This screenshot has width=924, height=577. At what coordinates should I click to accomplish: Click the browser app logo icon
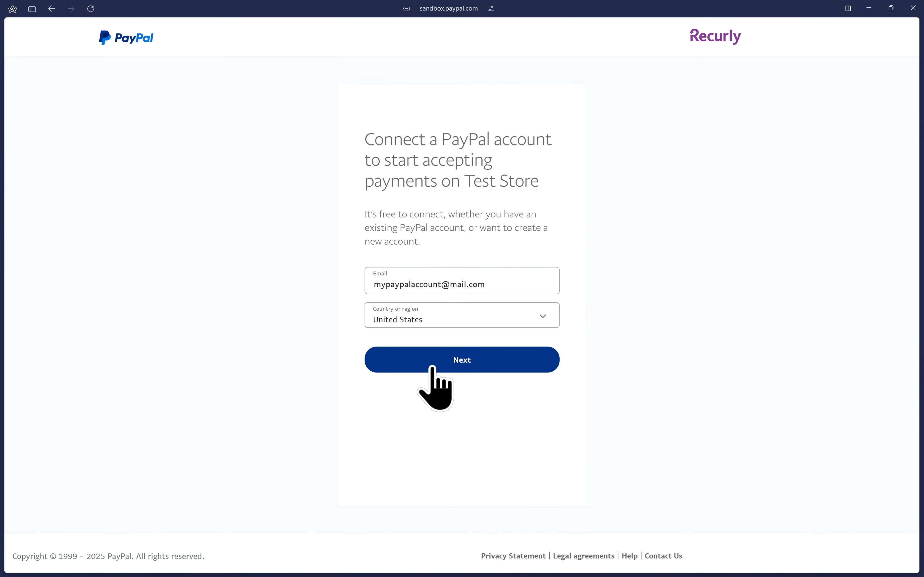pyautogui.click(x=13, y=9)
